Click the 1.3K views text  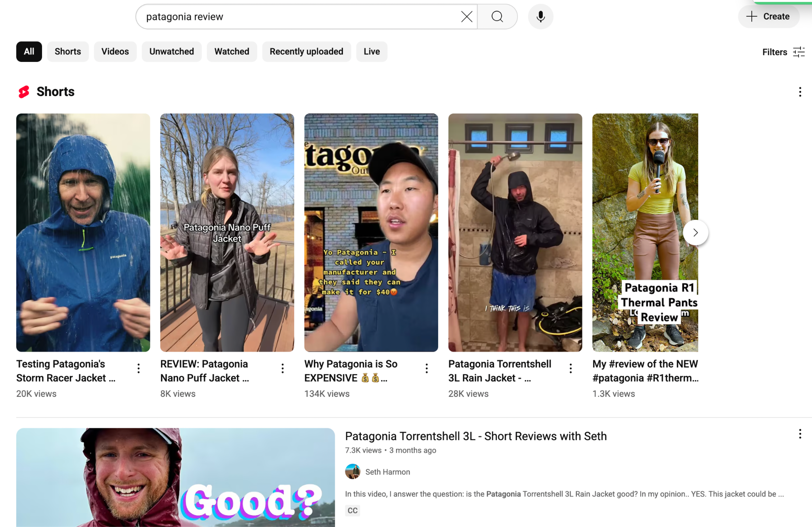[614, 394]
